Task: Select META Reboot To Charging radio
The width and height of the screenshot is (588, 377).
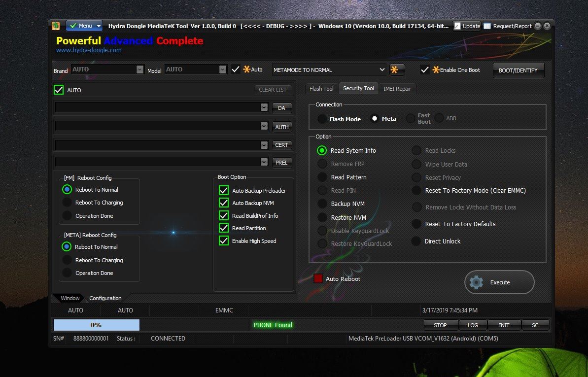Action: tap(67, 260)
